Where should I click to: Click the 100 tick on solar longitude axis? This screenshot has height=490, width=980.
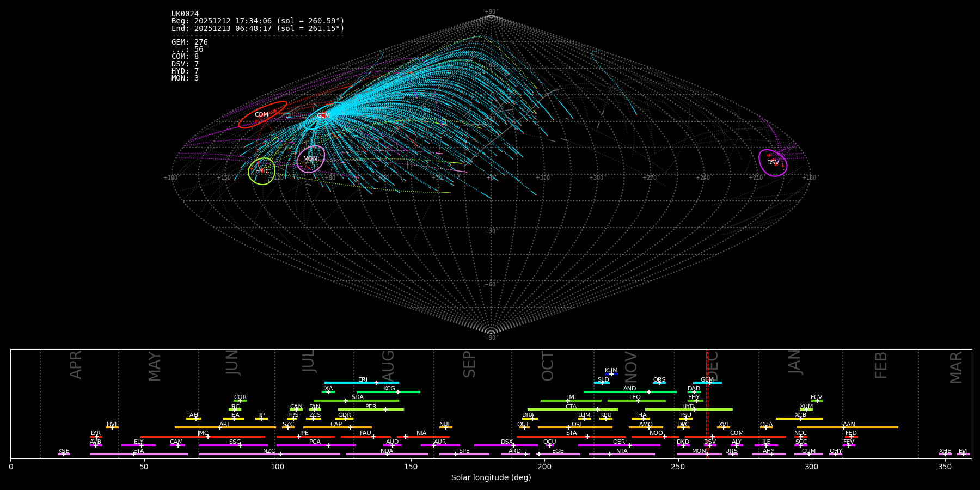click(x=278, y=467)
